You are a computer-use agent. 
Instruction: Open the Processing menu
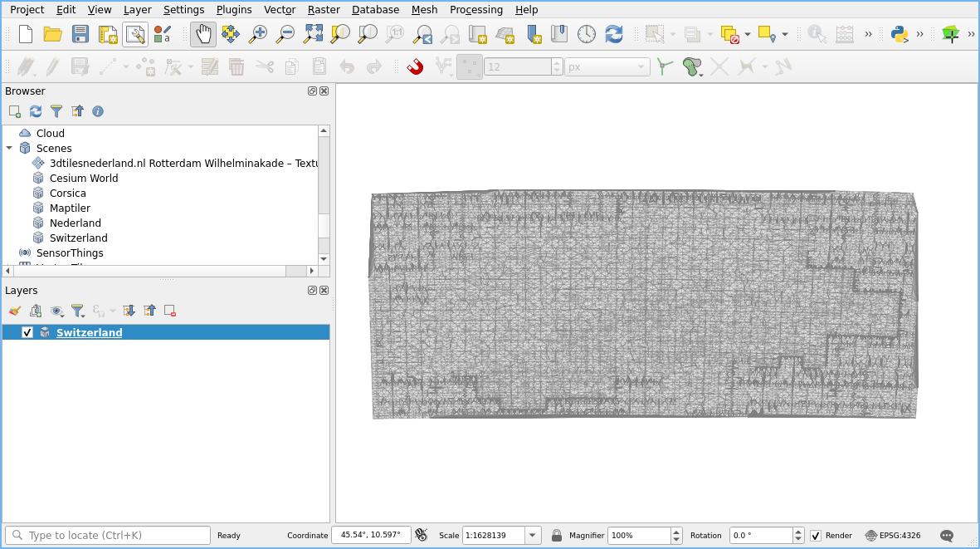[x=475, y=9]
